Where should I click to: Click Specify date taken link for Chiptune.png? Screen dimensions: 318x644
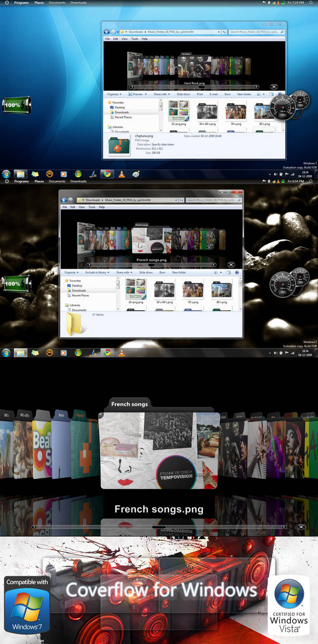[x=163, y=144]
